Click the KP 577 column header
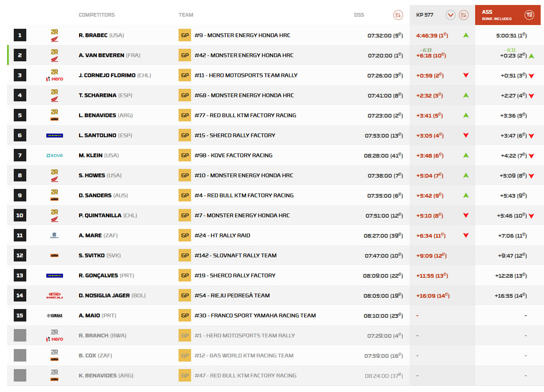Viewport: 544px width, 392px height. pyautogui.click(x=425, y=15)
